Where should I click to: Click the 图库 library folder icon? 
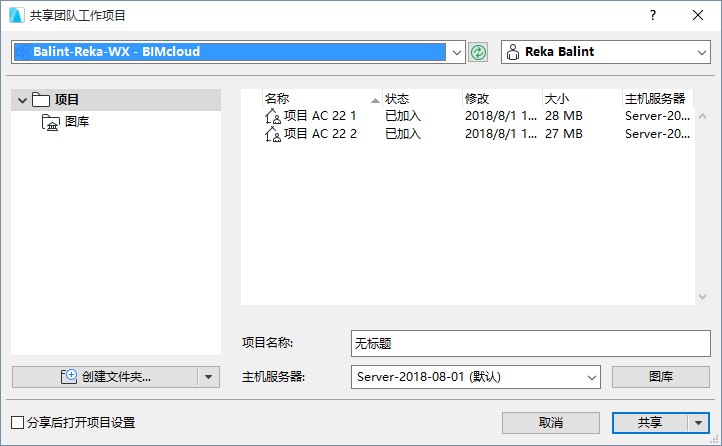(x=51, y=122)
